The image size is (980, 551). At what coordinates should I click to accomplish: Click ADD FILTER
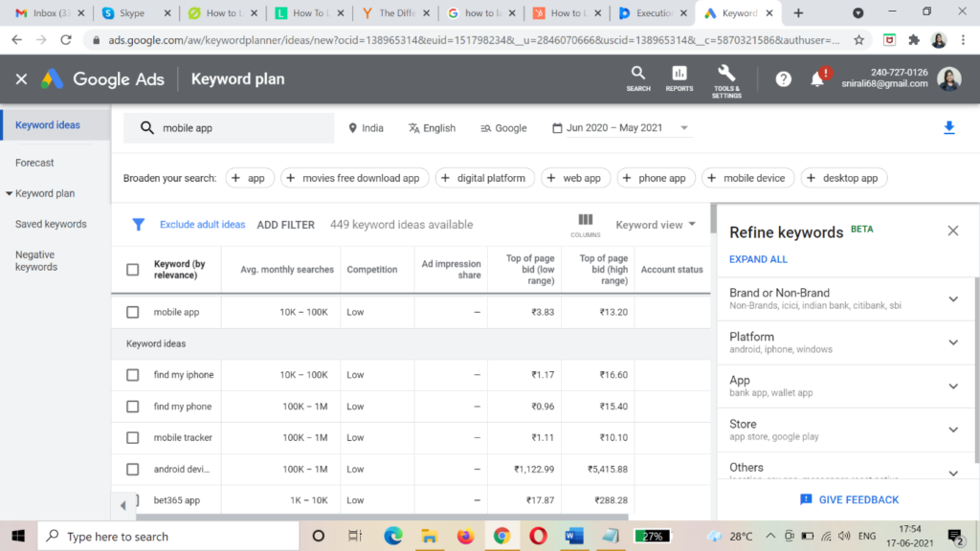(285, 225)
